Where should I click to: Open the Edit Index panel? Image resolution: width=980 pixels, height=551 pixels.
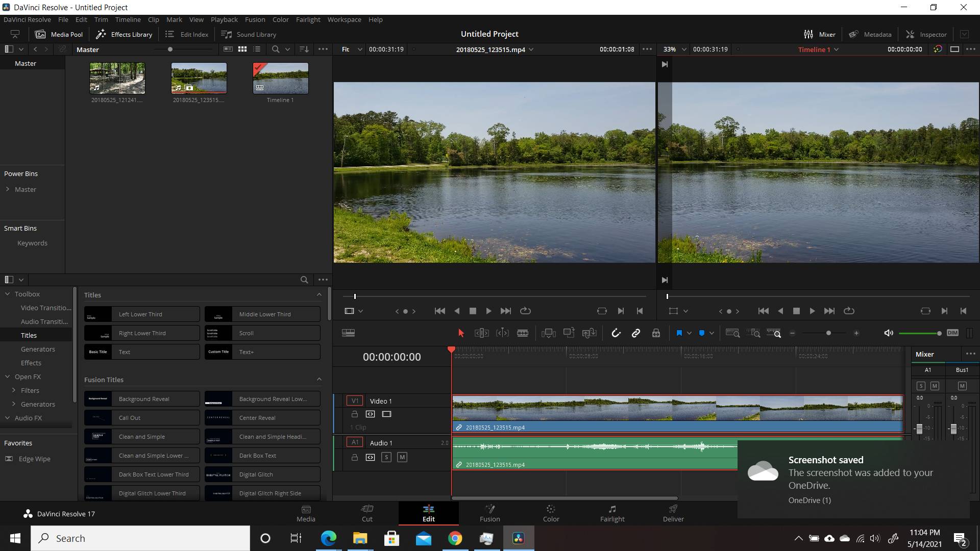click(x=187, y=34)
